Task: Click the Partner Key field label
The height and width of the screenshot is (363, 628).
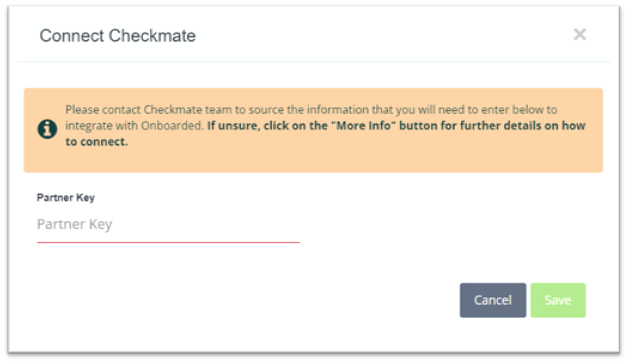Action: point(66,198)
